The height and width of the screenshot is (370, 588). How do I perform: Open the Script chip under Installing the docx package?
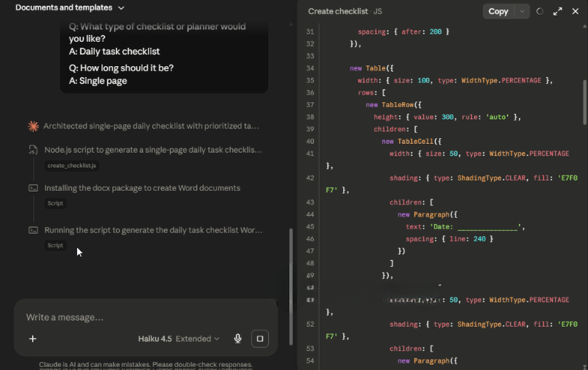tap(55, 203)
